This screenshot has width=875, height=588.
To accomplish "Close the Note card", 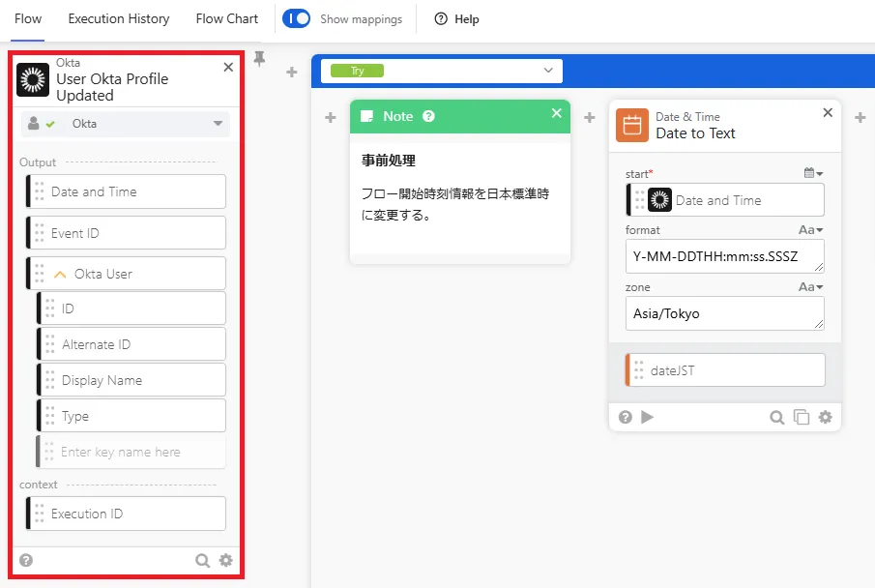I will pyautogui.click(x=556, y=113).
